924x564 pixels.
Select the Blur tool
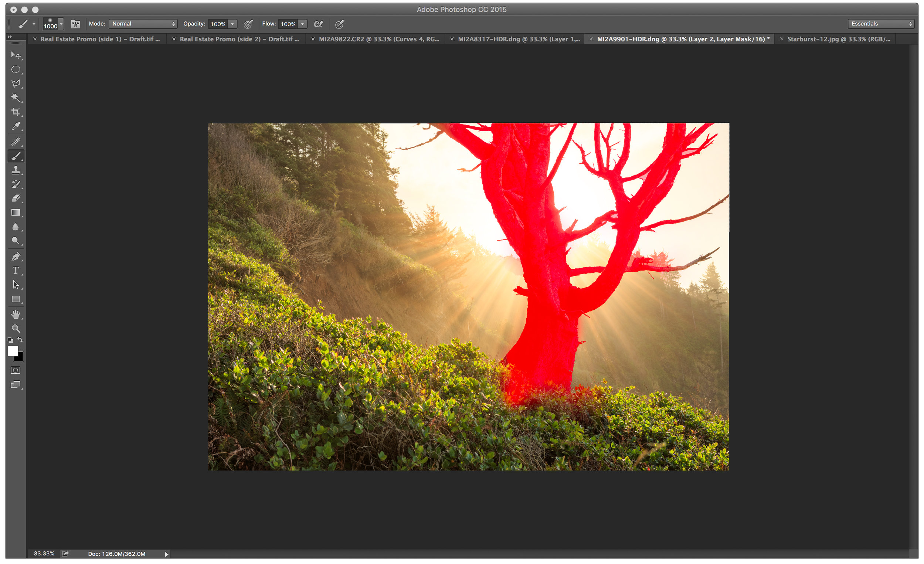[16, 227]
